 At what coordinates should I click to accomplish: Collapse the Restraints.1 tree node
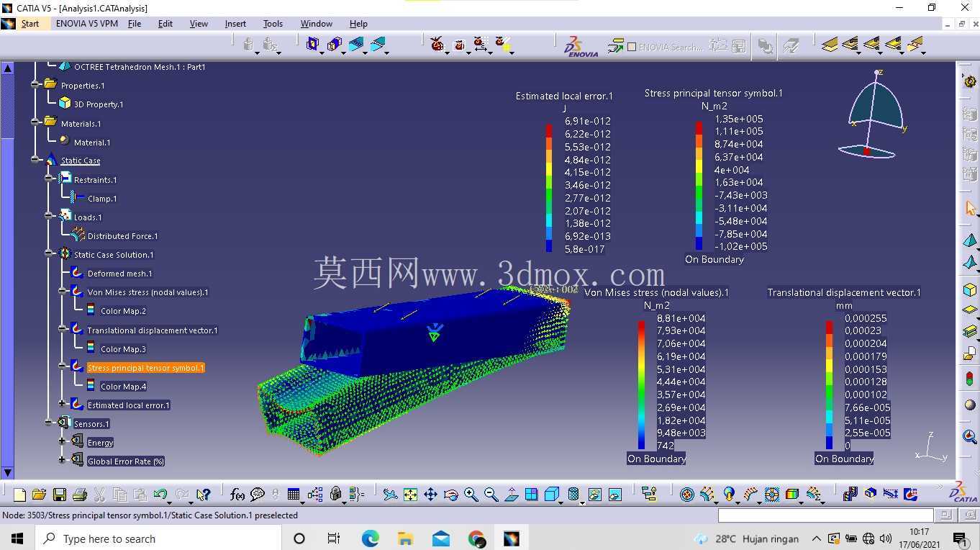[49, 179]
